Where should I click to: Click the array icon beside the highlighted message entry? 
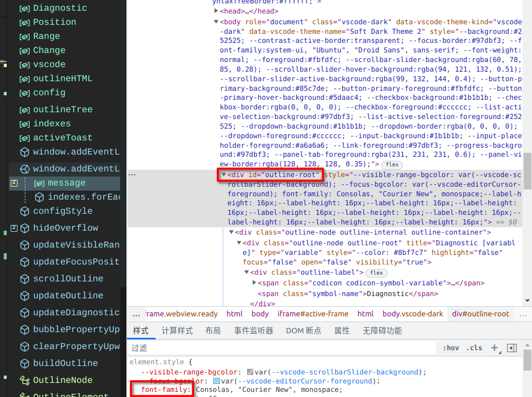[38, 182]
